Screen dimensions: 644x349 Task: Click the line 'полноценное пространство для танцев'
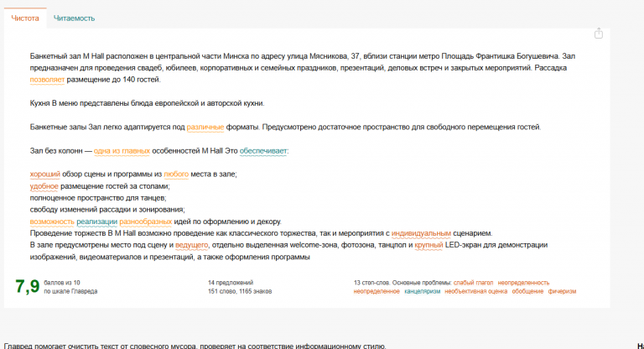tap(98, 198)
